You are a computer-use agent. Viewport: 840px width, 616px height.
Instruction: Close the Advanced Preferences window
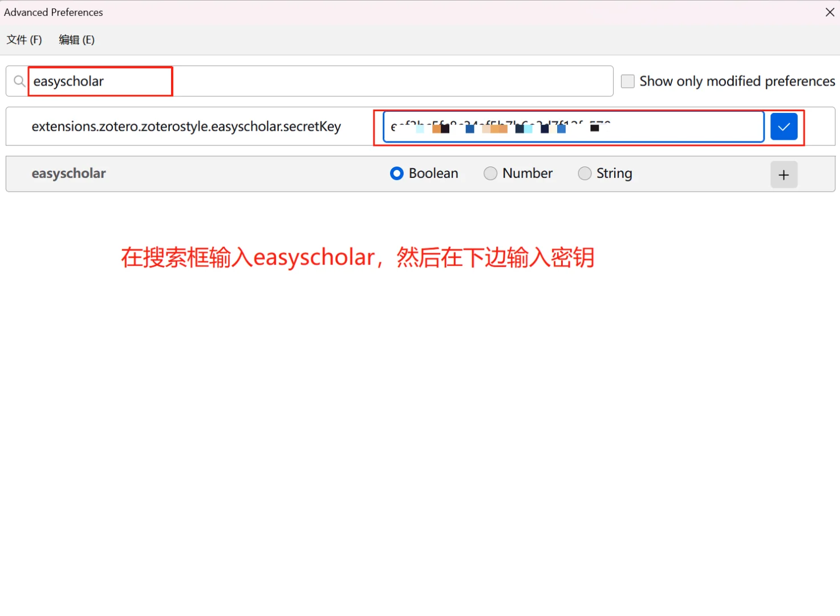(830, 12)
